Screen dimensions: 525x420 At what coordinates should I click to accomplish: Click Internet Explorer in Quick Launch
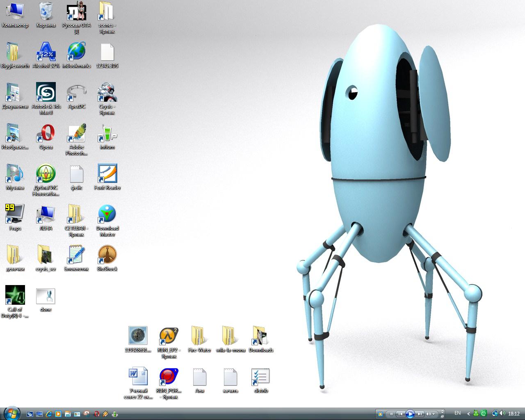click(x=49, y=414)
